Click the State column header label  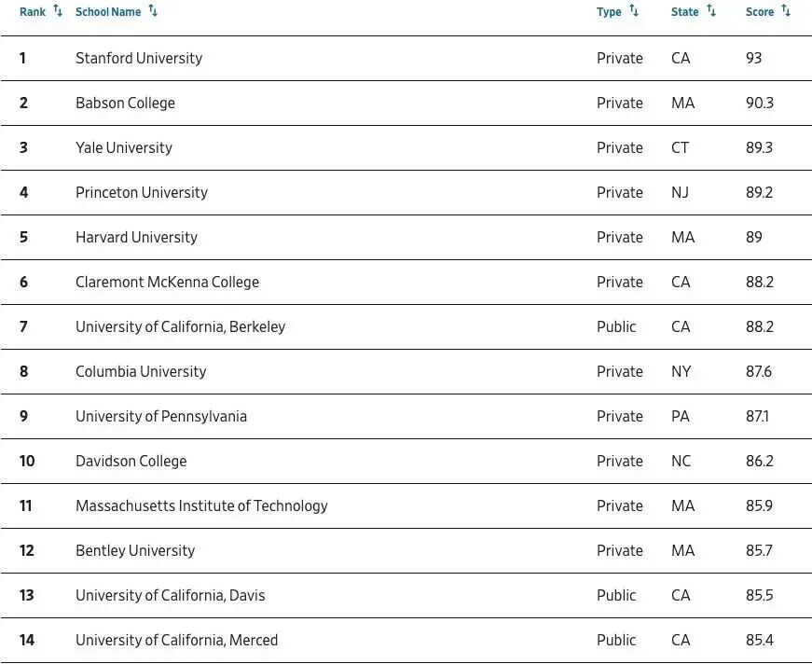(684, 12)
